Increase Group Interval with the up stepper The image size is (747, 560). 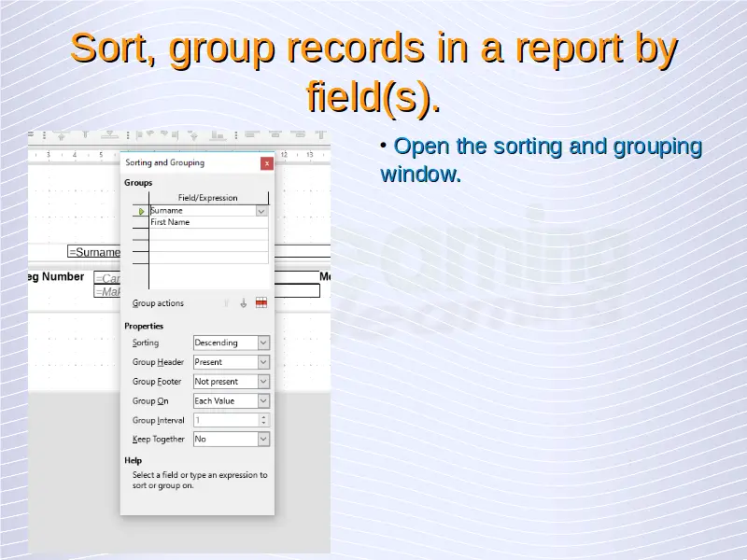263,416
